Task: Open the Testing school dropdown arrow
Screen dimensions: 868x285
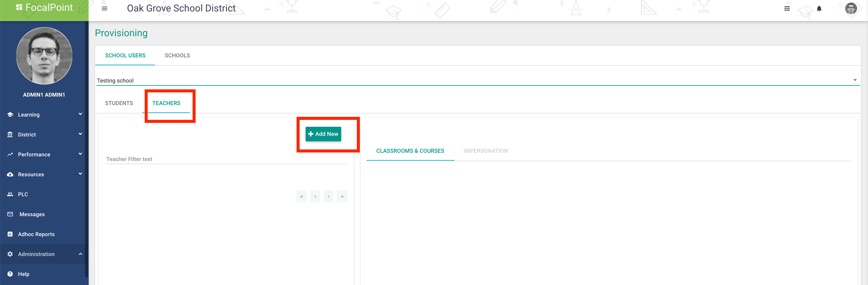Action: click(x=855, y=80)
